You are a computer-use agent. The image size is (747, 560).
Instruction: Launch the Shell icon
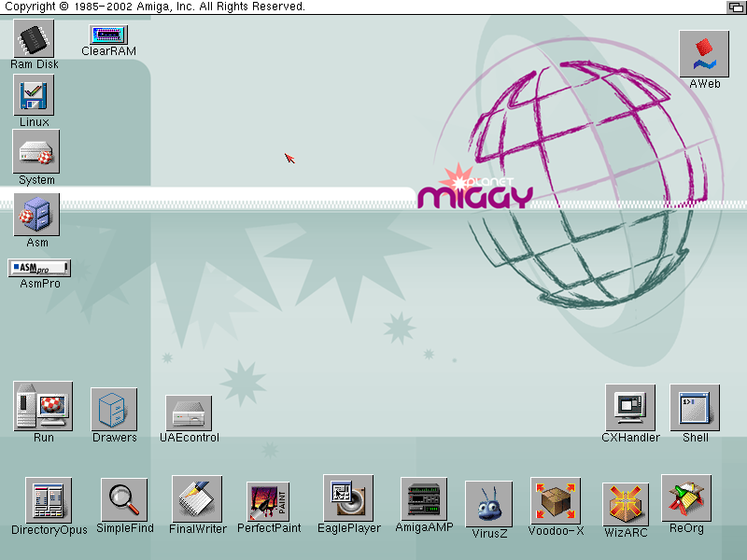(695, 408)
